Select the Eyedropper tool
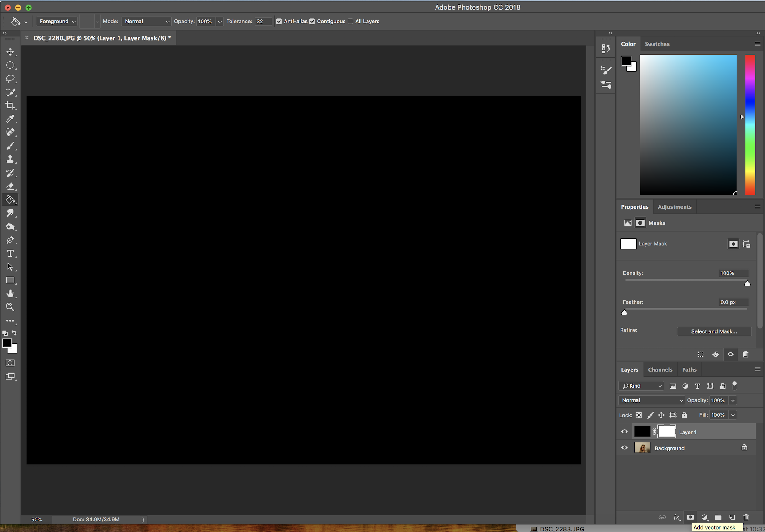This screenshot has height=532, width=765. coord(10,119)
